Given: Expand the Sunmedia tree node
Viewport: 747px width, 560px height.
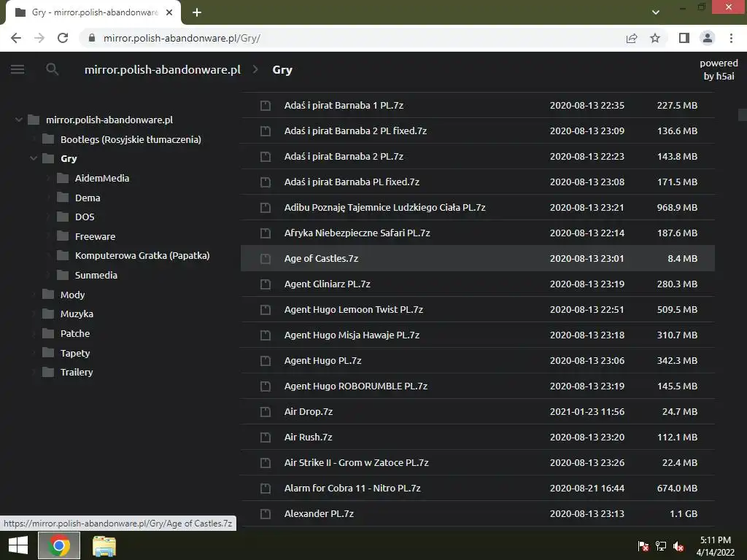Looking at the screenshot, I should coord(47,275).
